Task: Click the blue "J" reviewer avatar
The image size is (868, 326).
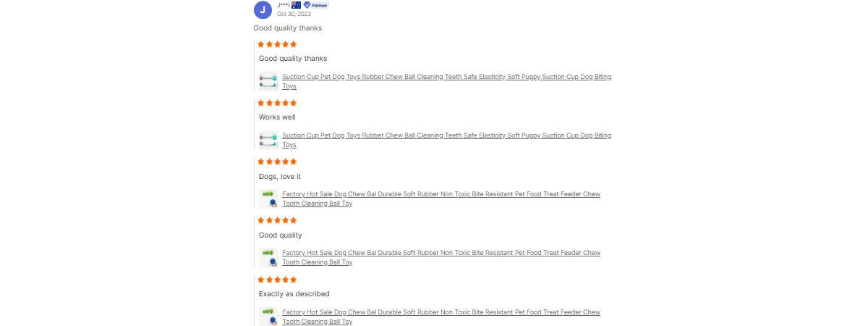Action: 263,9
